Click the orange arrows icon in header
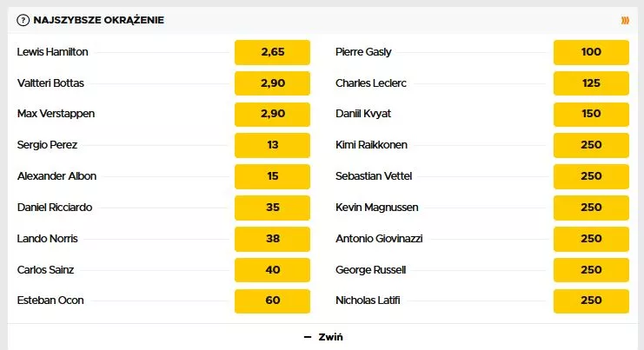 tap(625, 20)
